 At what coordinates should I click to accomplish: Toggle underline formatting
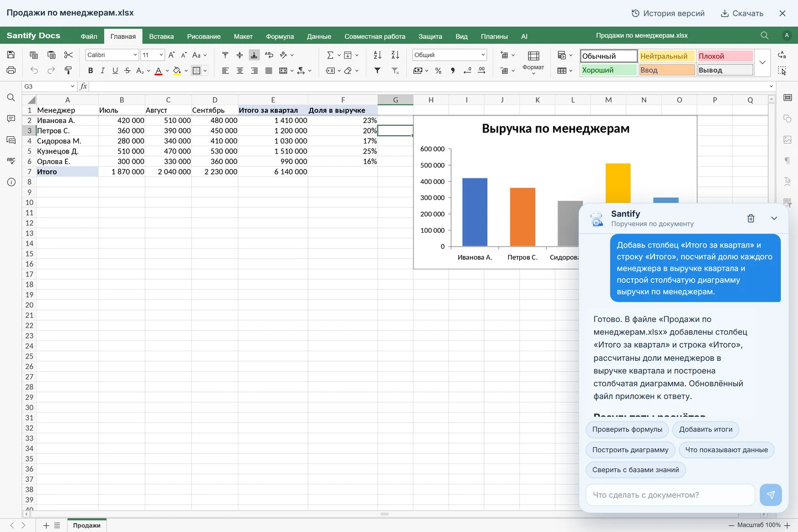115,70
